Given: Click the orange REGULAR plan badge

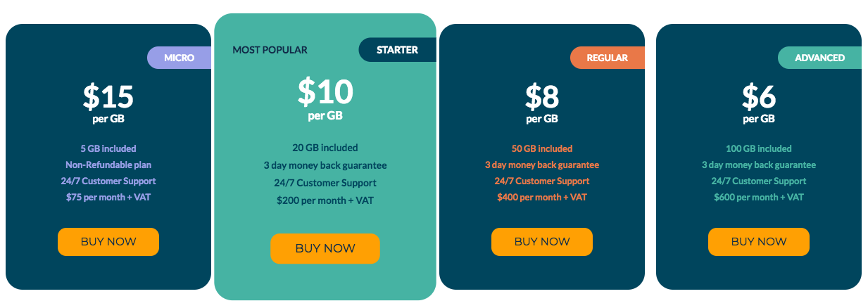Looking at the screenshot, I should 607,58.
